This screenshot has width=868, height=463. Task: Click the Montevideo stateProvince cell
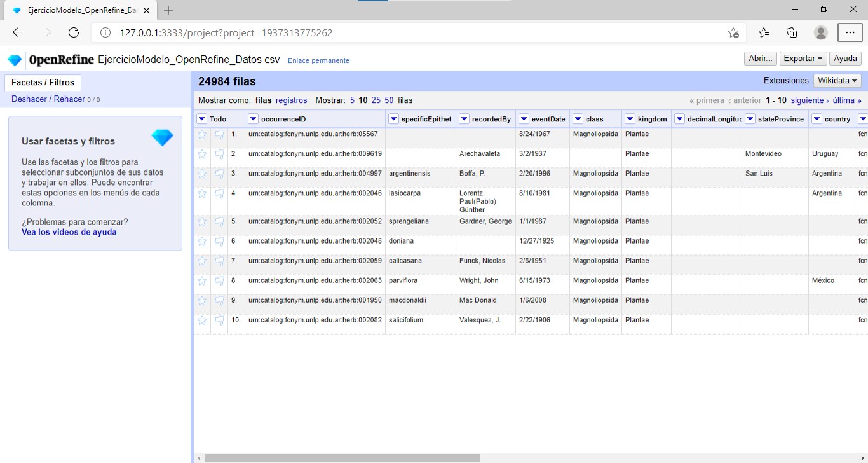pos(775,158)
